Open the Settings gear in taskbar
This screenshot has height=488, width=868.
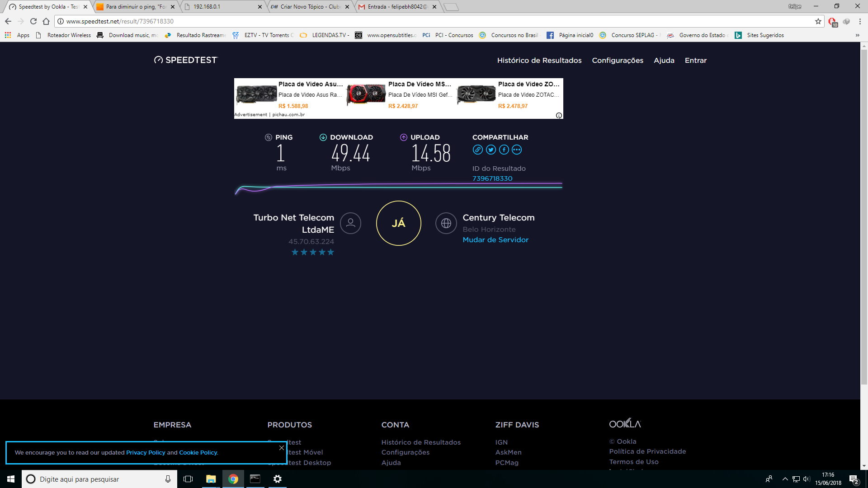tap(278, 479)
